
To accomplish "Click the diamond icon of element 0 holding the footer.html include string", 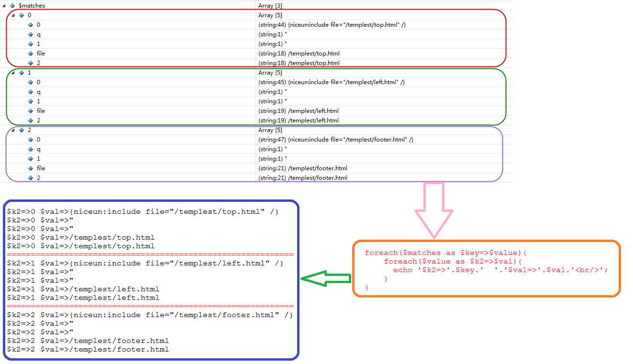I will pos(31,140).
